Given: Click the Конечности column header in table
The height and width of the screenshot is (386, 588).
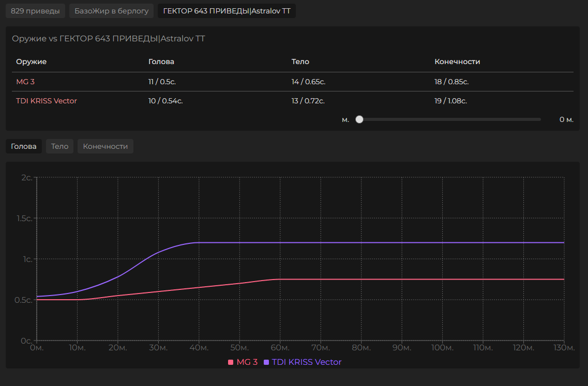Looking at the screenshot, I should tap(457, 61).
